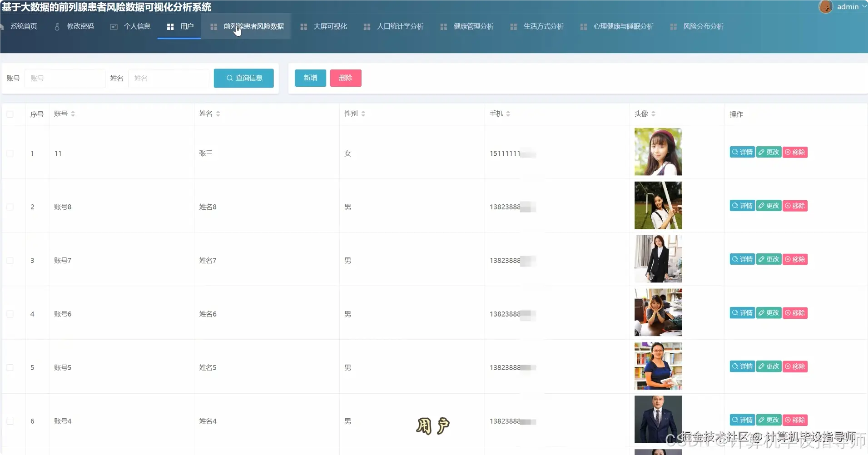
Task: Click the card icon beside 个人信息
Action: (114, 27)
